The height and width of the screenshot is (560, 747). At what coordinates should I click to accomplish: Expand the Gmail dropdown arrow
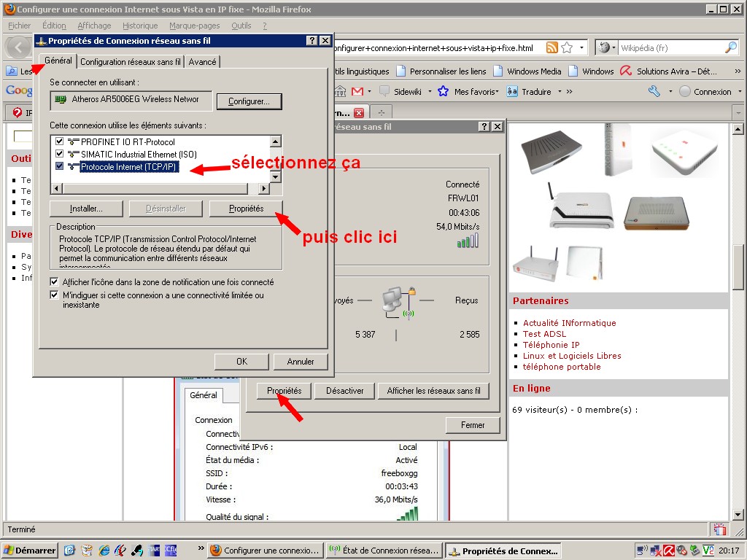click(x=370, y=91)
